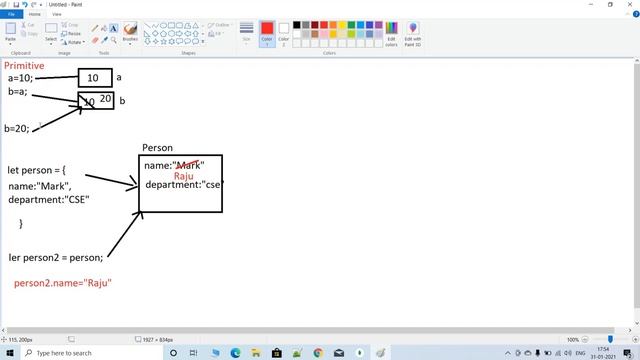The width and height of the screenshot is (640, 360).
Task: Pick the dark red color swatch
Action: pos(315,25)
